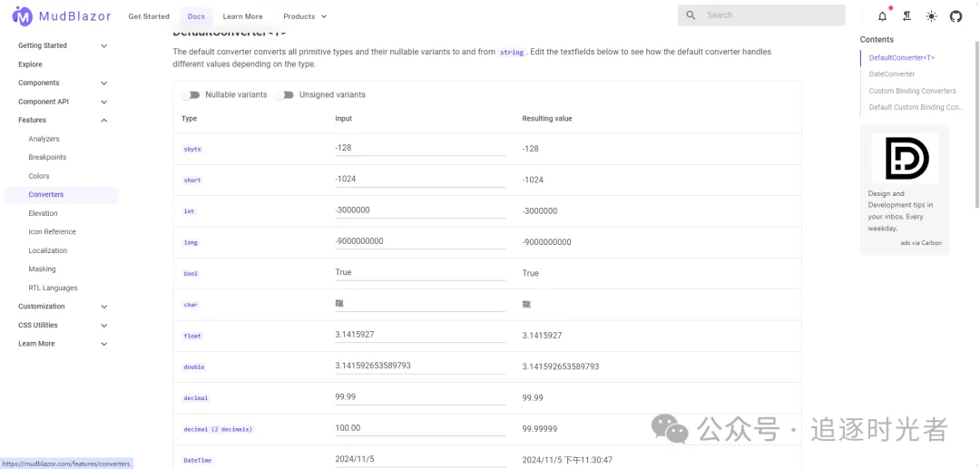
Task: Focus the double value input field
Action: [x=419, y=366]
